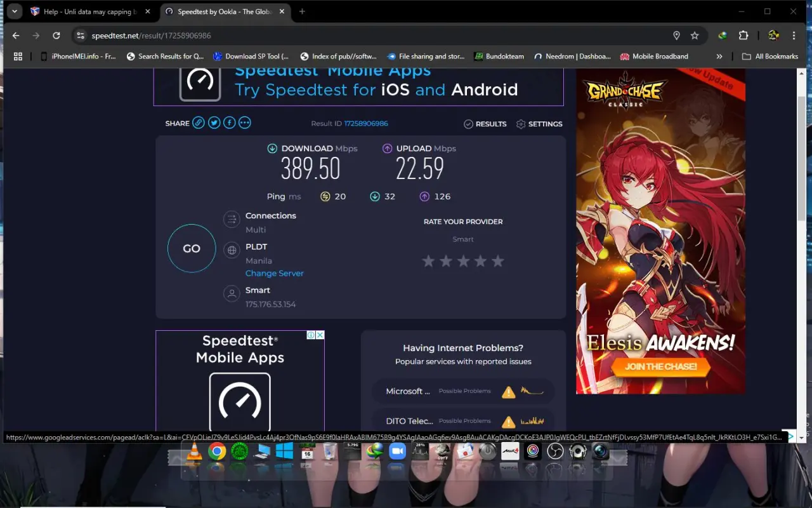Launch OBS Studio from the dock
812x508 pixels.
tap(555, 451)
